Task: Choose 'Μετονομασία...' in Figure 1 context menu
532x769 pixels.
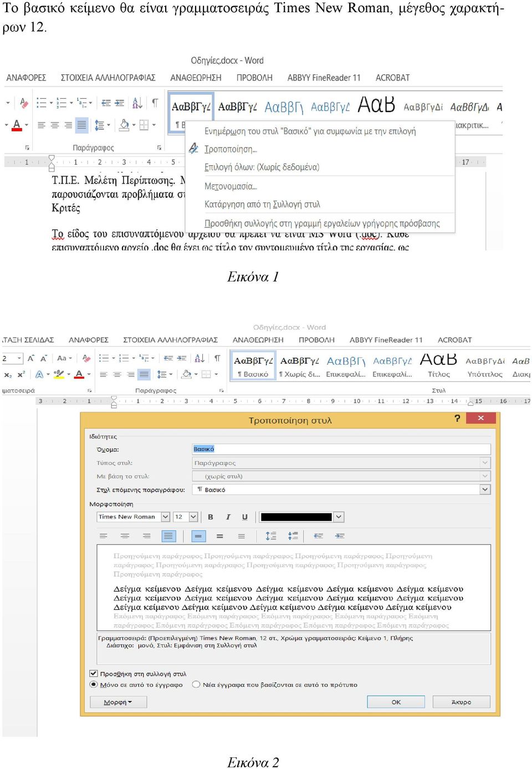Action: click(x=231, y=186)
